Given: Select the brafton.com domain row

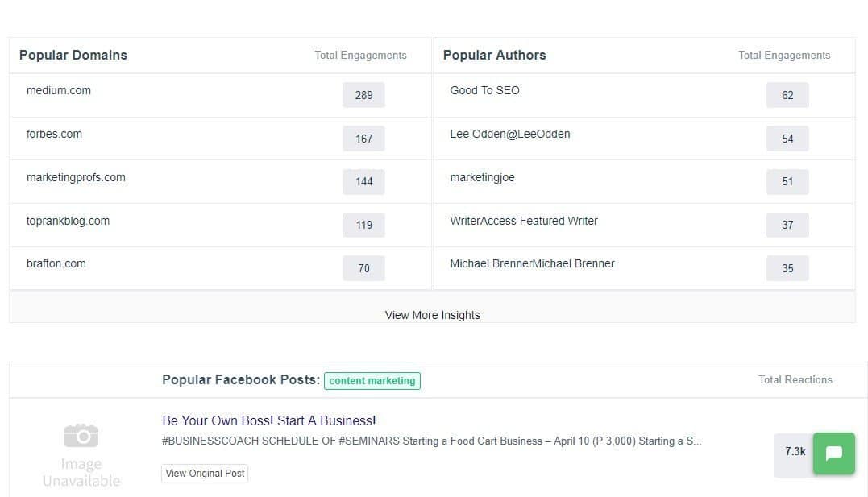Looking at the screenshot, I should pyautogui.click(x=56, y=263).
